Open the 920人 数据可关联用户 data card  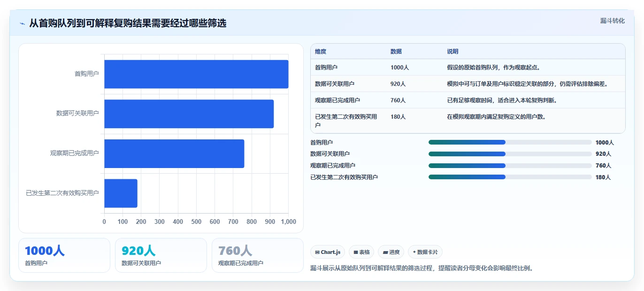click(x=161, y=255)
